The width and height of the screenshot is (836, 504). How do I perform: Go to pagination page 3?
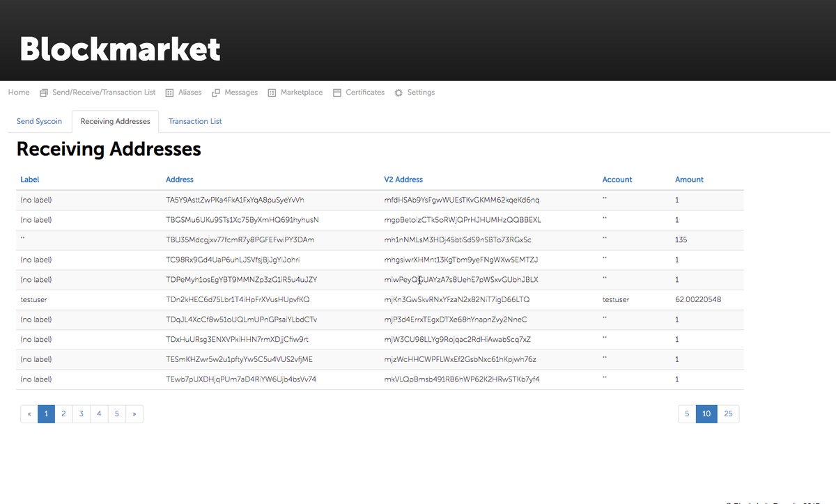[x=81, y=414]
